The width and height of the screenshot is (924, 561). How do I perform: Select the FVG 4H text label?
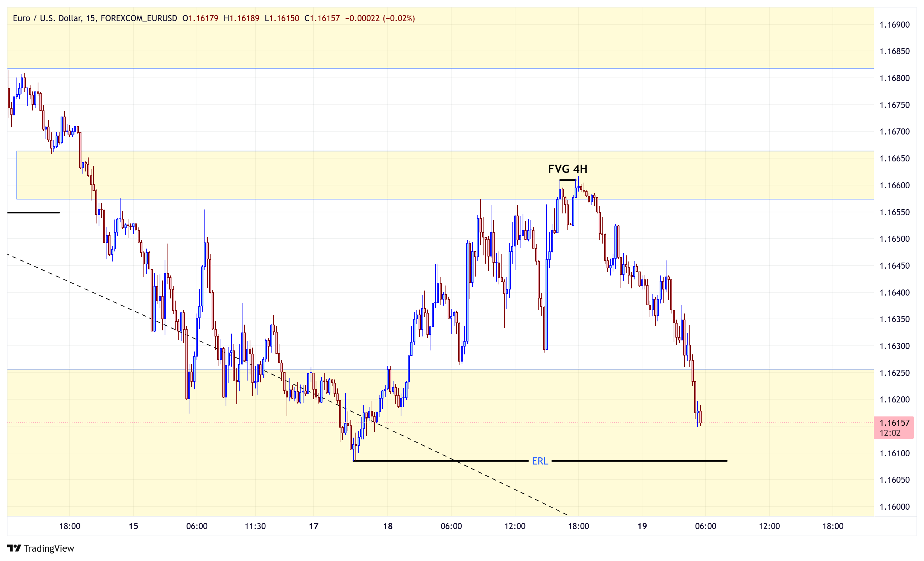pos(567,169)
